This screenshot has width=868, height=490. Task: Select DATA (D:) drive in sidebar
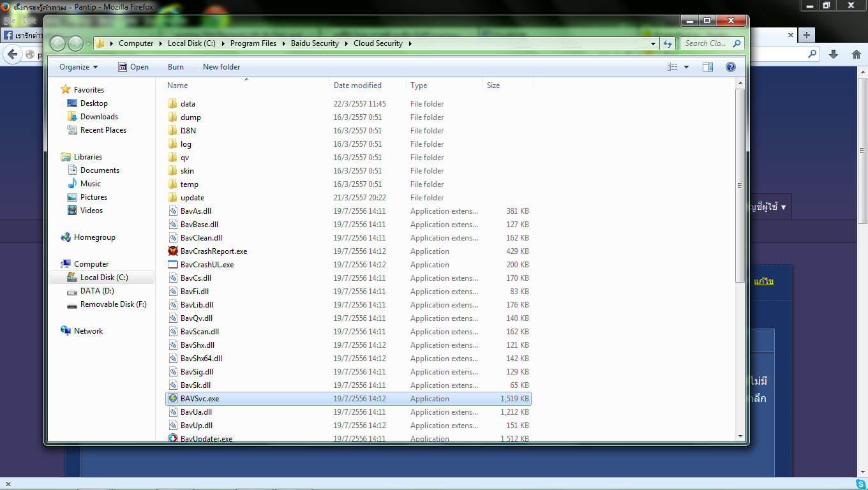(x=97, y=291)
